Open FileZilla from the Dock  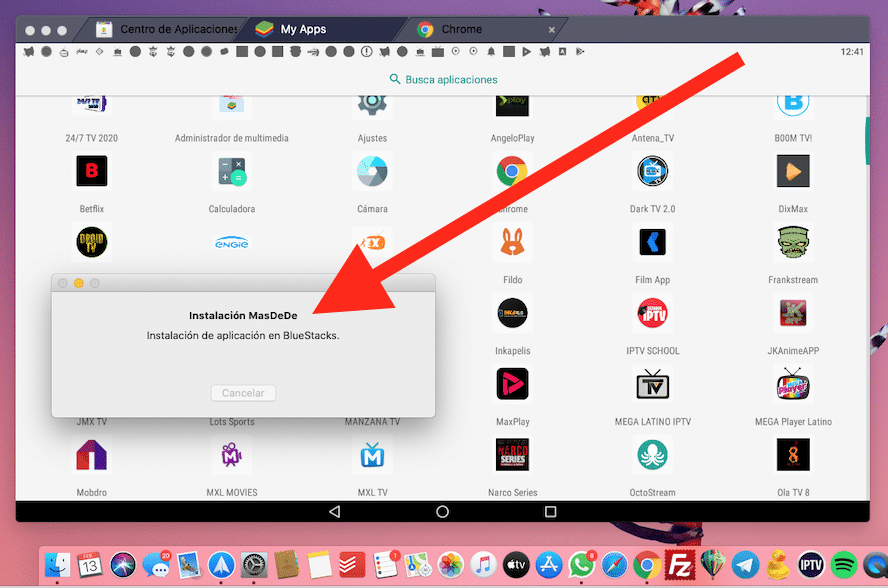[x=679, y=563]
